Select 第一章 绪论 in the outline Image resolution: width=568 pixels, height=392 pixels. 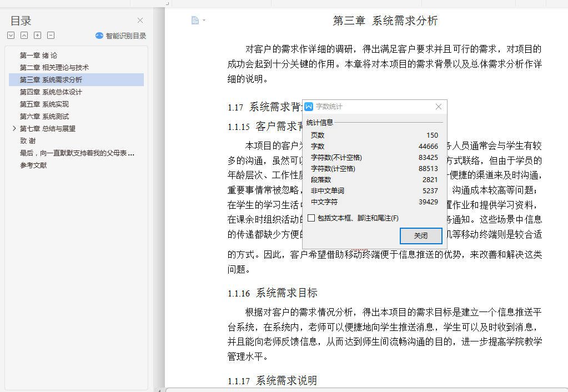tap(38, 56)
